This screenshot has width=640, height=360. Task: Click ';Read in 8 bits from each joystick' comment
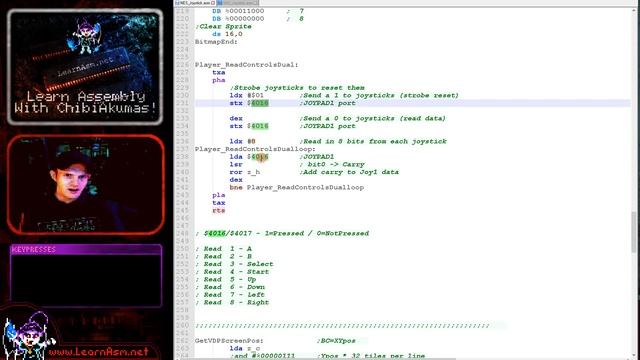tap(373, 141)
